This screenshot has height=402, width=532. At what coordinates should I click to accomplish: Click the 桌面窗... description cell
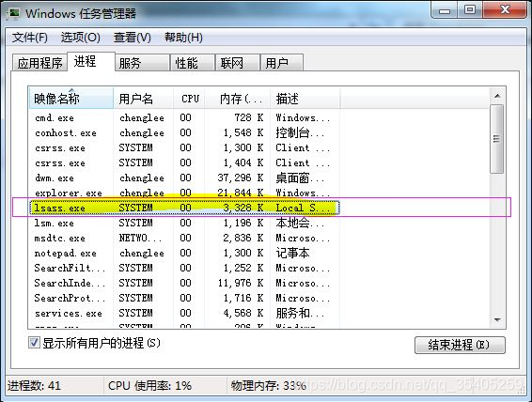(x=300, y=178)
